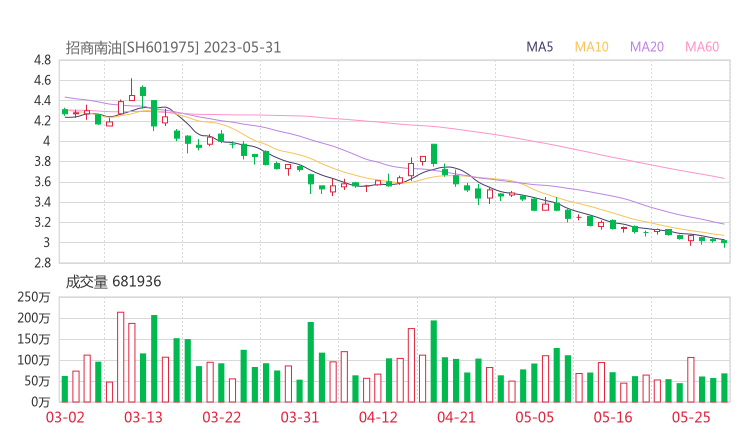
Task: Click the 03-13 date axis label
Action: (143, 417)
